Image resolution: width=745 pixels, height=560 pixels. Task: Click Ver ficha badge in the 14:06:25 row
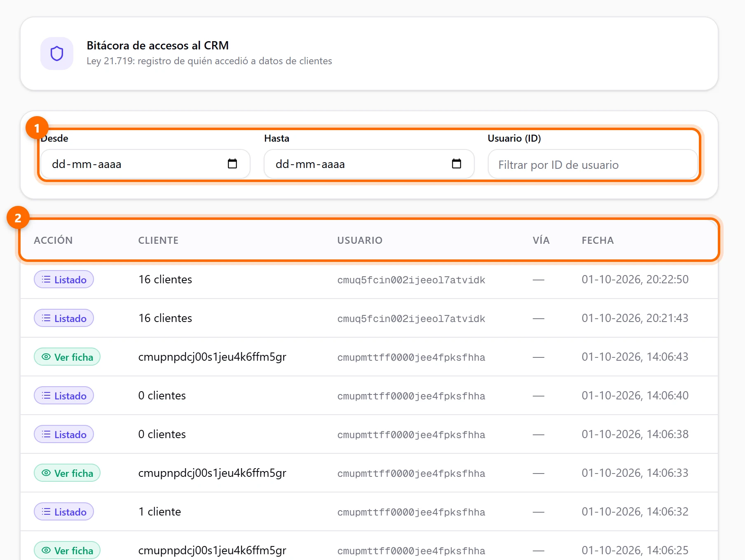pyautogui.click(x=67, y=551)
